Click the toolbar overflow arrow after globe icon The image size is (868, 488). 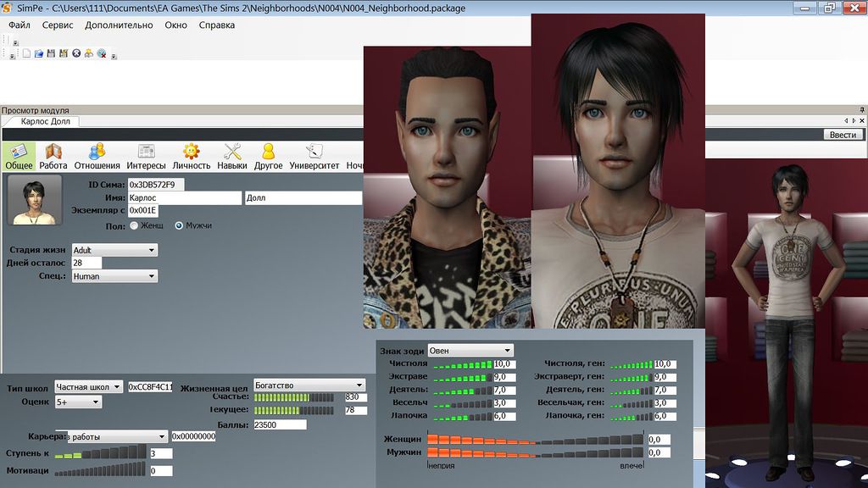tap(114, 56)
